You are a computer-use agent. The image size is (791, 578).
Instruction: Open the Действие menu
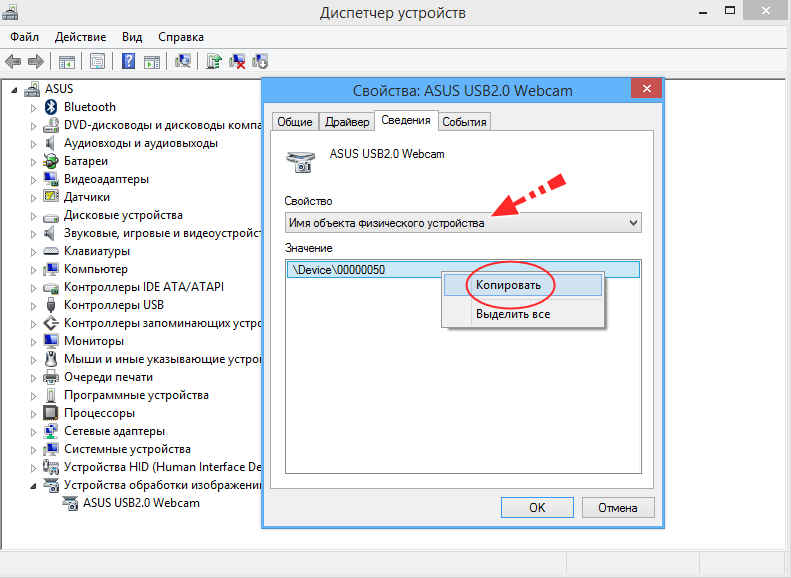point(80,36)
